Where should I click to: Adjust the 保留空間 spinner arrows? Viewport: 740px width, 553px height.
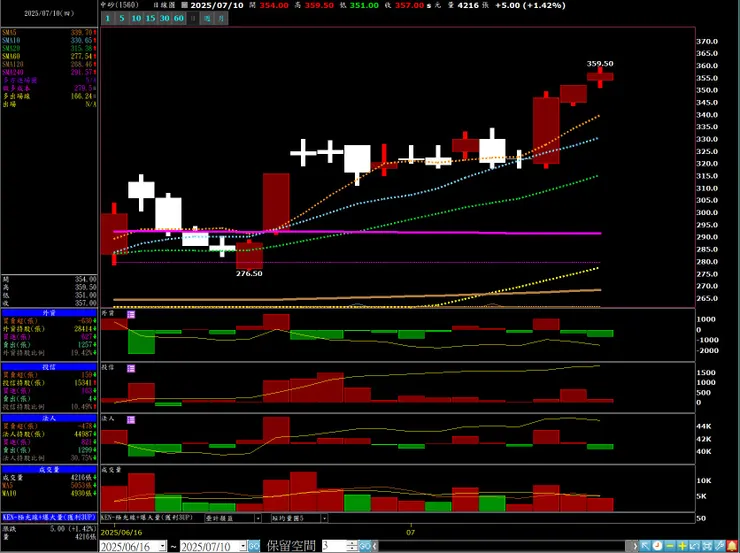click(x=353, y=546)
